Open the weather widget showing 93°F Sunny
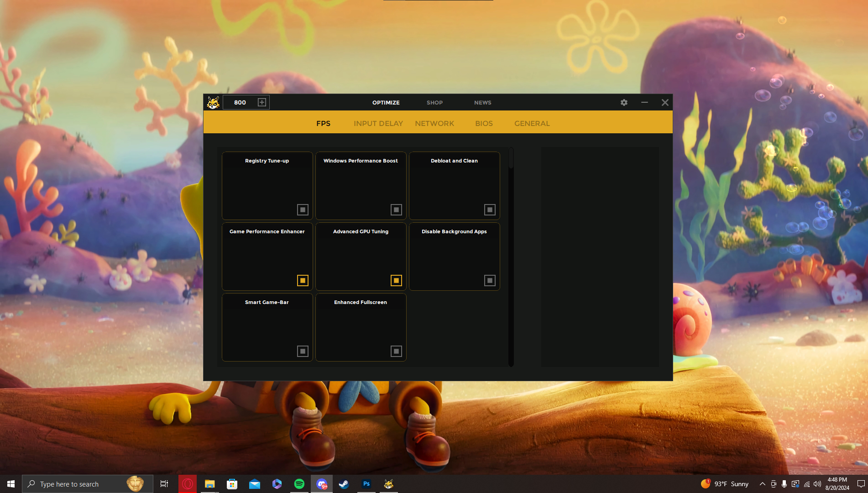868x493 pixels. tap(725, 484)
